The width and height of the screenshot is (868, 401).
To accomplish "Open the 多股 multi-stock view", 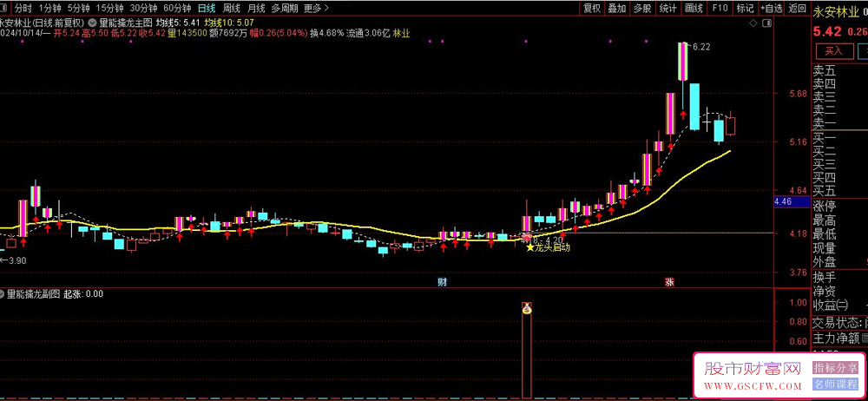I will (642, 9).
